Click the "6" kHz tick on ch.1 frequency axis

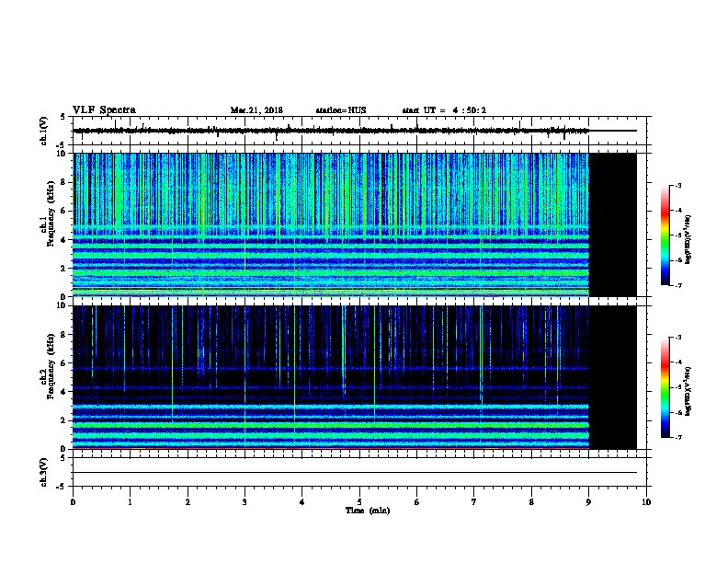pos(63,212)
